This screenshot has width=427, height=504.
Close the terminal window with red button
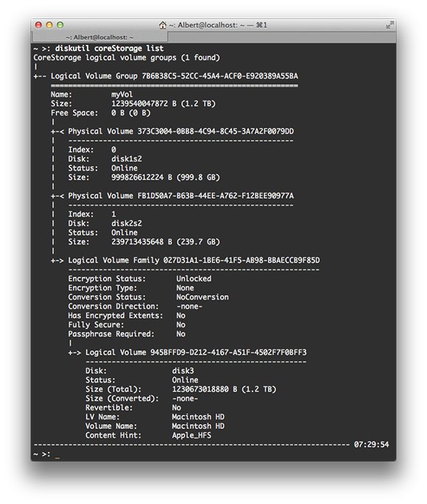(x=38, y=25)
